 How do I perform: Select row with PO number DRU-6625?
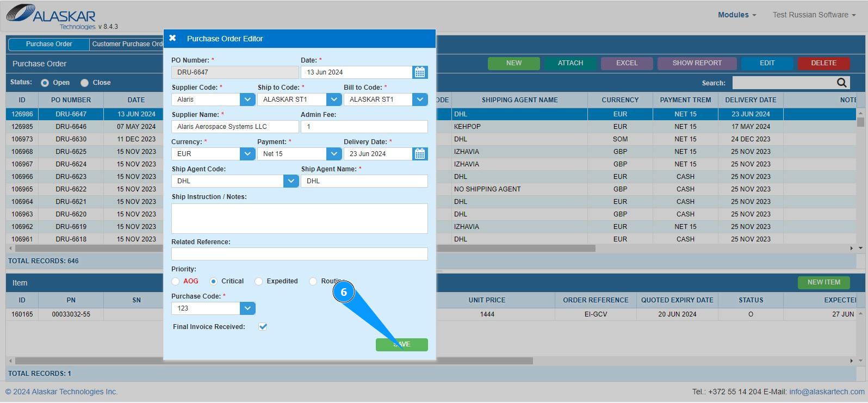coord(71,152)
